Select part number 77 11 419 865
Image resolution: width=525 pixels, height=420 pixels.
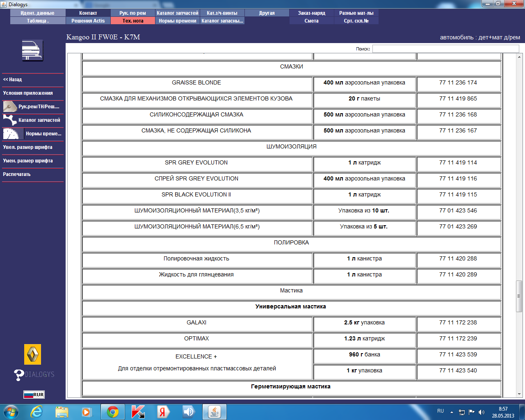tap(458, 99)
